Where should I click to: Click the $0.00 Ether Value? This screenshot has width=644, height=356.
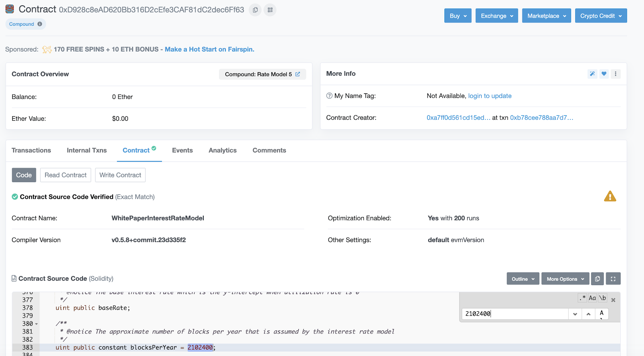coord(120,119)
